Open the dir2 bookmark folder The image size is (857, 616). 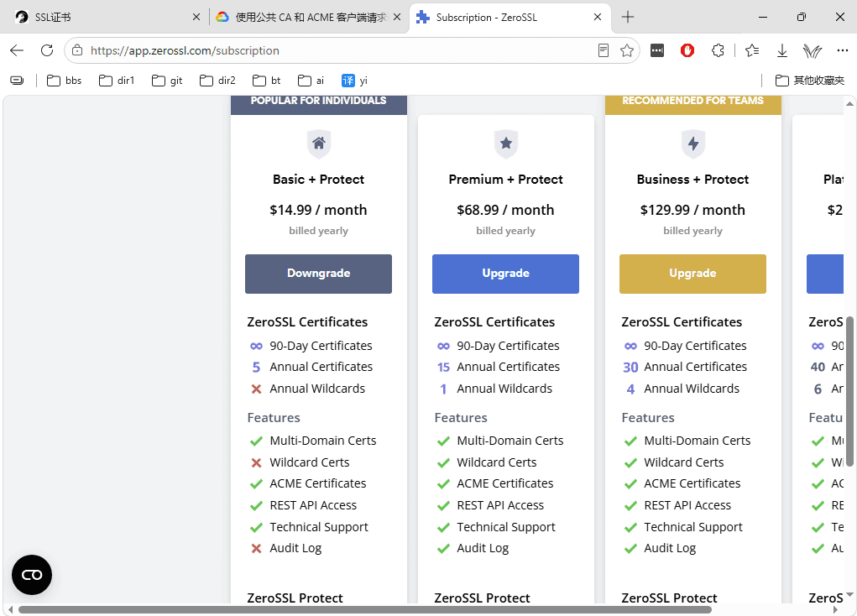click(x=217, y=81)
